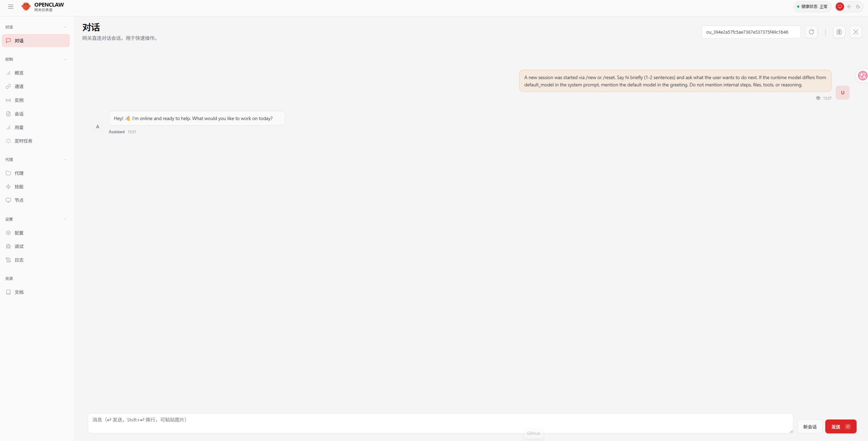
Task: Select the system theme monitor button
Action: 840,7
